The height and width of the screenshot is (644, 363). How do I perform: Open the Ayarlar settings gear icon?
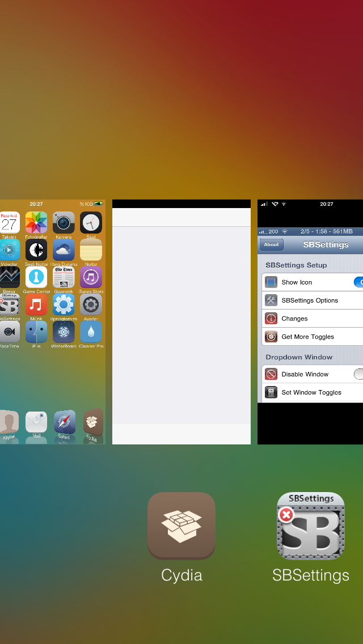pos(91,304)
